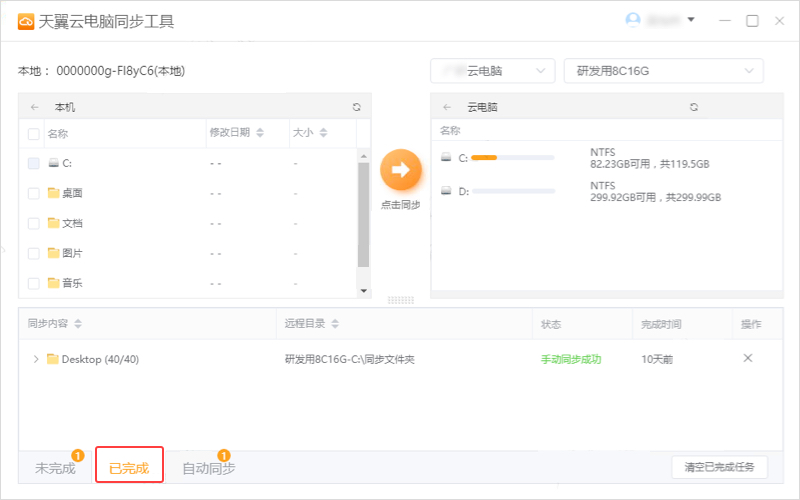Viewport: 800px width, 500px height.
Task: Click the 0000000g-FI8yC6(本地) label
Action: pos(120,70)
